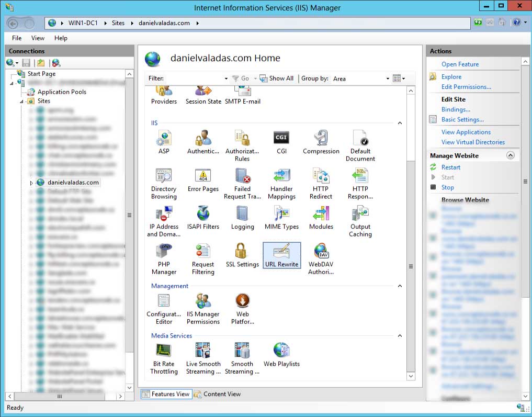Collapse the IIS group section

[400, 123]
